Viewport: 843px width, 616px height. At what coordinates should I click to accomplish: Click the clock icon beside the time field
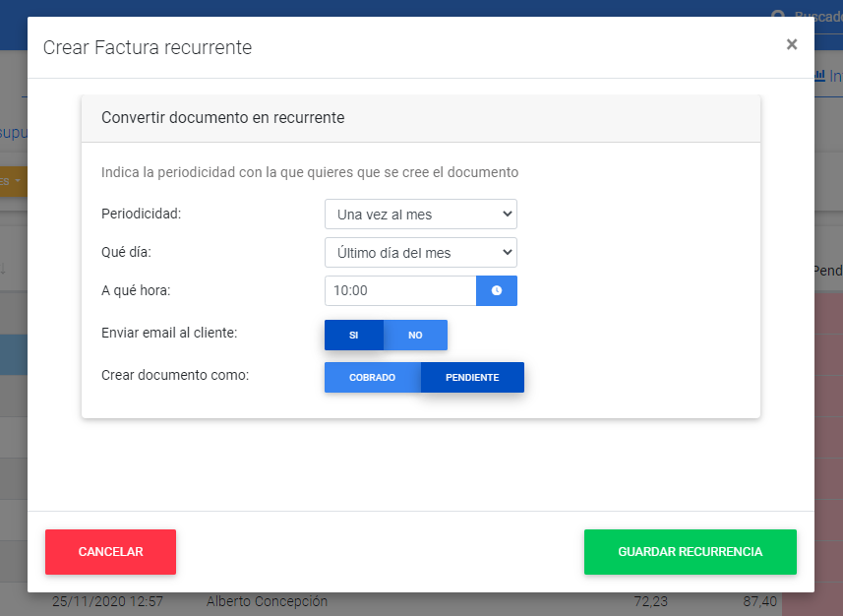coord(497,290)
